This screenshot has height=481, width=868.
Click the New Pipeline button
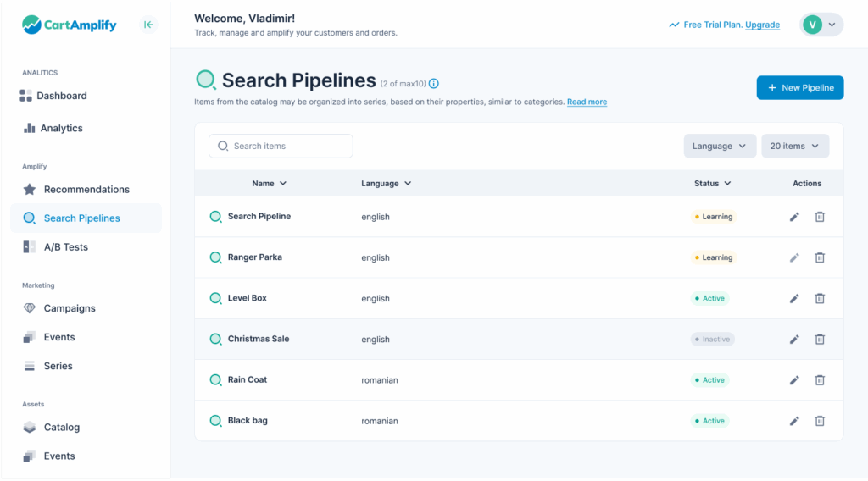(x=799, y=88)
